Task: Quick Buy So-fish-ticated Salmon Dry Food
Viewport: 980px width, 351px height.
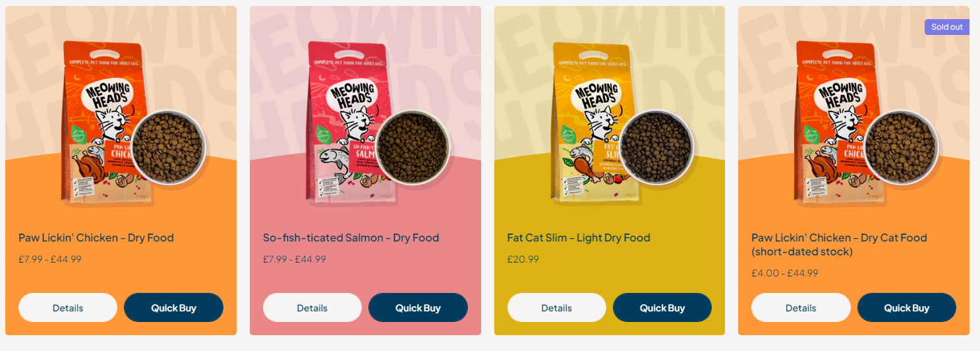Action: point(418,307)
